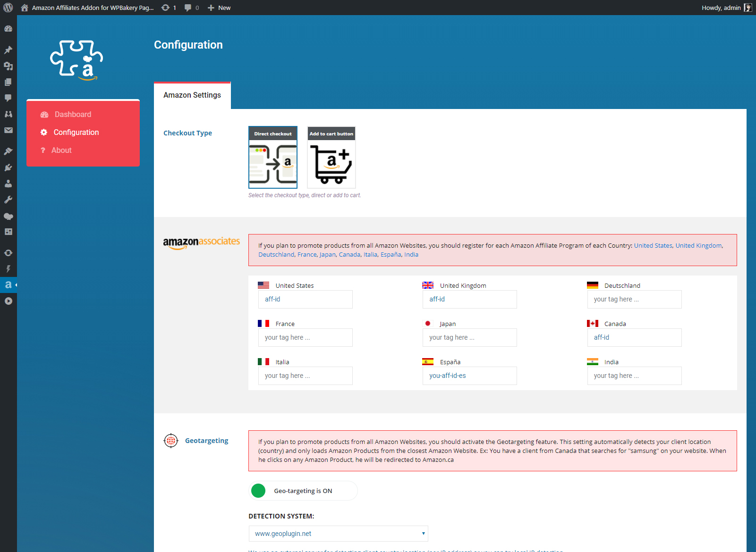756x552 pixels.
Task: Click the cloud-shaped icon in the sidebar
Action: [x=8, y=216]
